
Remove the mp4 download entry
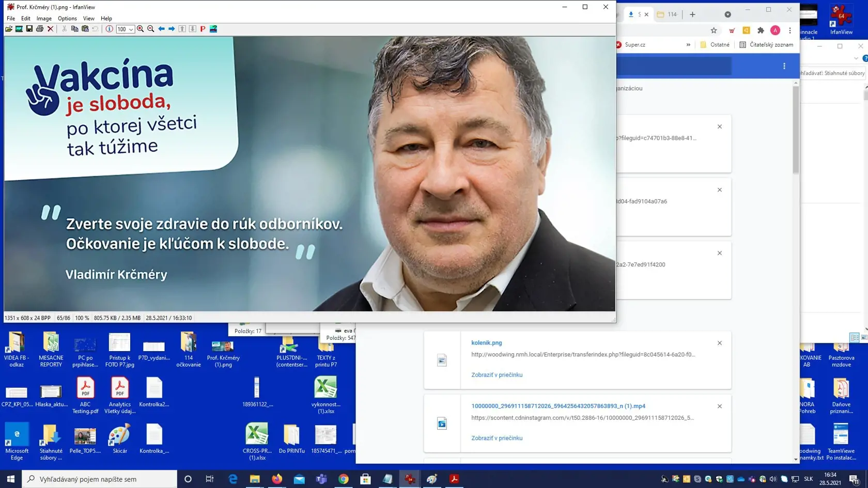pos(720,406)
